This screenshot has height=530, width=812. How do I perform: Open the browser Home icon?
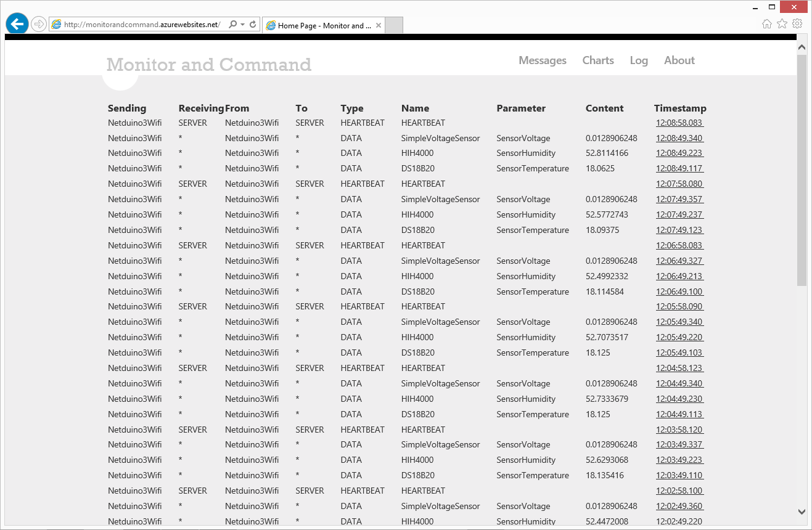pos(767,24)
